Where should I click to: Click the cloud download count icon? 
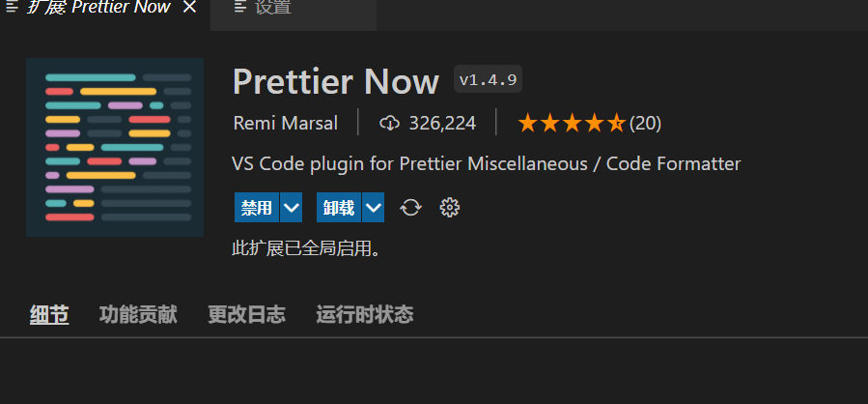[389, 123]
